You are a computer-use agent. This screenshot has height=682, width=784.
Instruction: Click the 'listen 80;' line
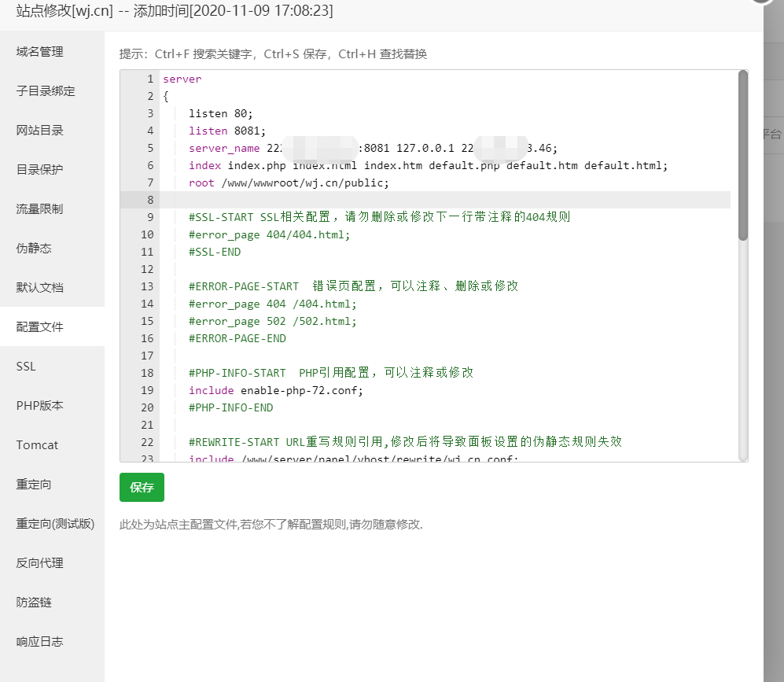[220, 113]
